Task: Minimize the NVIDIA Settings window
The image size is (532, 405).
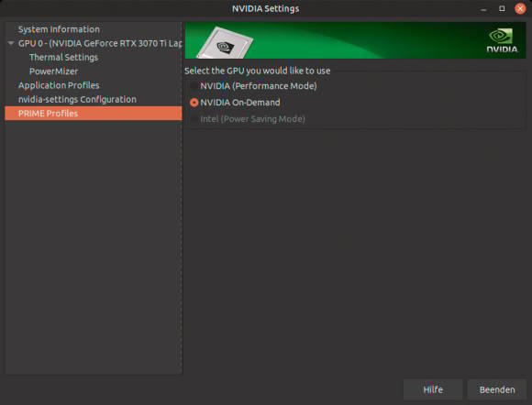Action: click(x=483, y=9)
